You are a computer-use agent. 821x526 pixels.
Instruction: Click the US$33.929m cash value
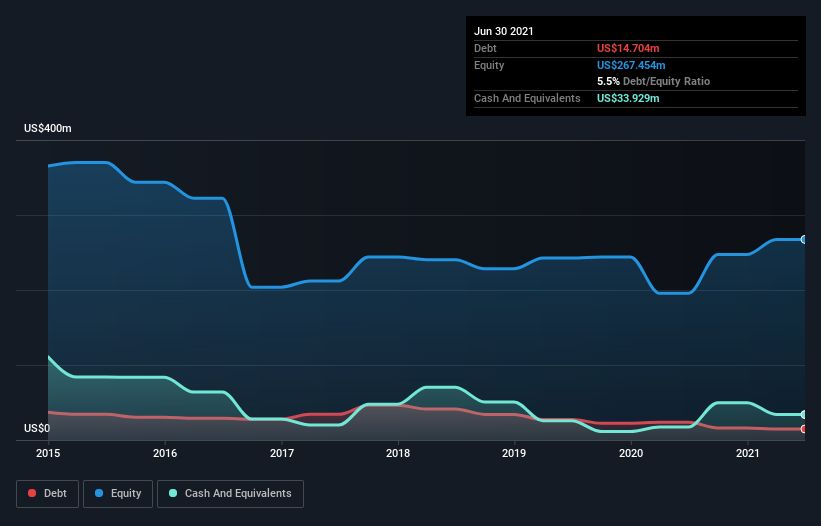(628, 98)
